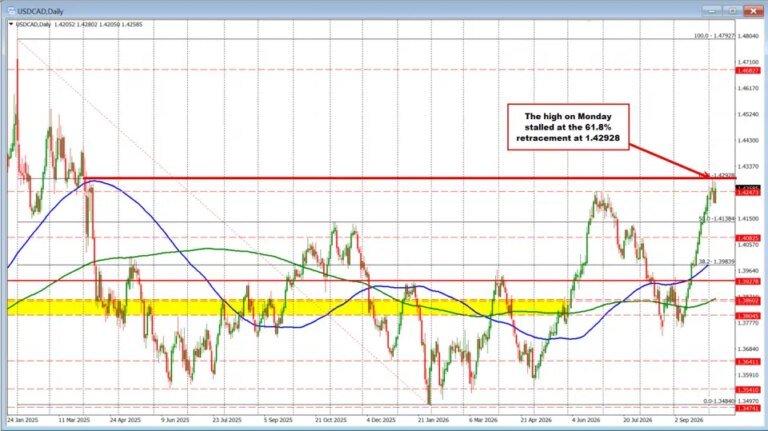Click the red 1.38045 price level tag
Image resolution: width=768 pixels, height=431 pixels.
pos(748,316)
